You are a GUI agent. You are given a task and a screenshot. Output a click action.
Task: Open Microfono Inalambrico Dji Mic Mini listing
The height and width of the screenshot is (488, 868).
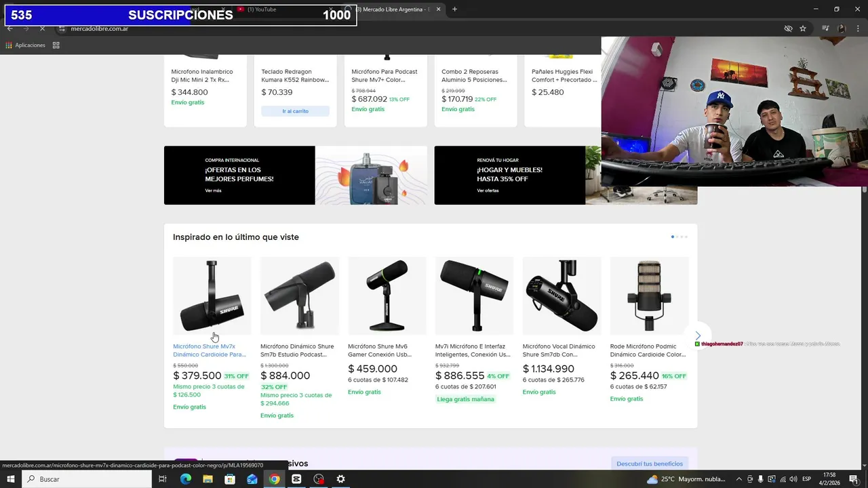[x=202, y=75]
